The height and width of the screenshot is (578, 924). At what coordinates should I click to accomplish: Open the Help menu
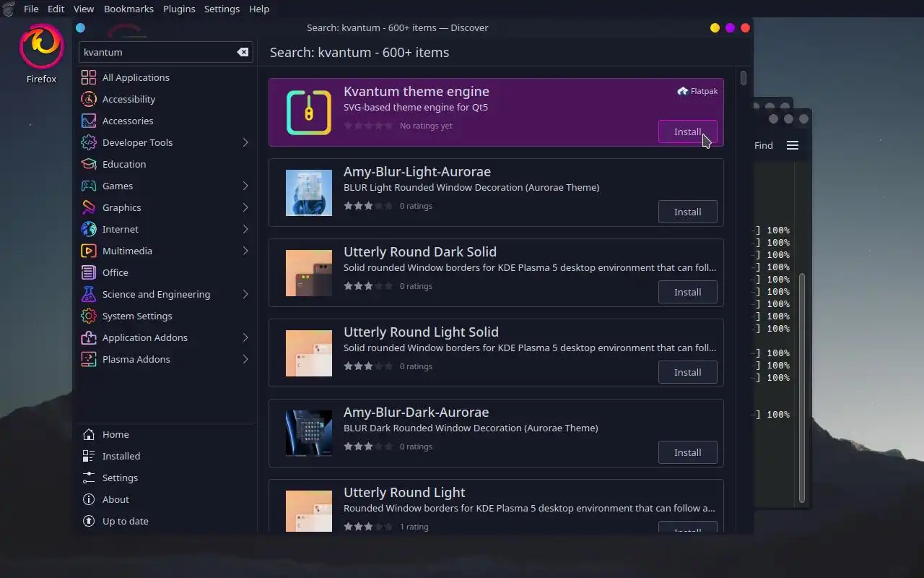point(259,9)
